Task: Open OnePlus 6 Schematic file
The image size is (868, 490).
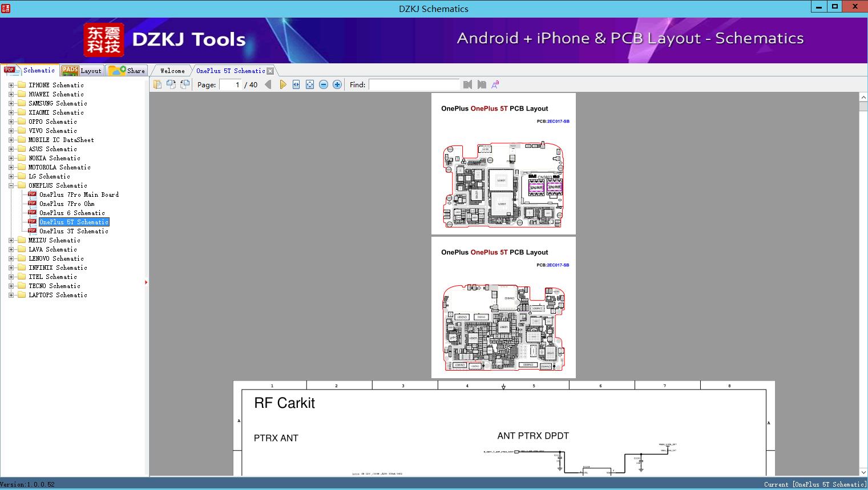Action: [72, 213]
